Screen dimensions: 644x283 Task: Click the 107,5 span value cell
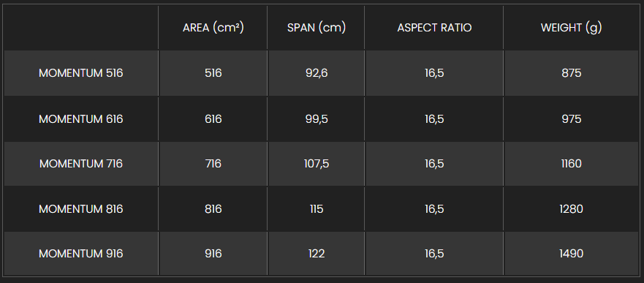(317, 164)
